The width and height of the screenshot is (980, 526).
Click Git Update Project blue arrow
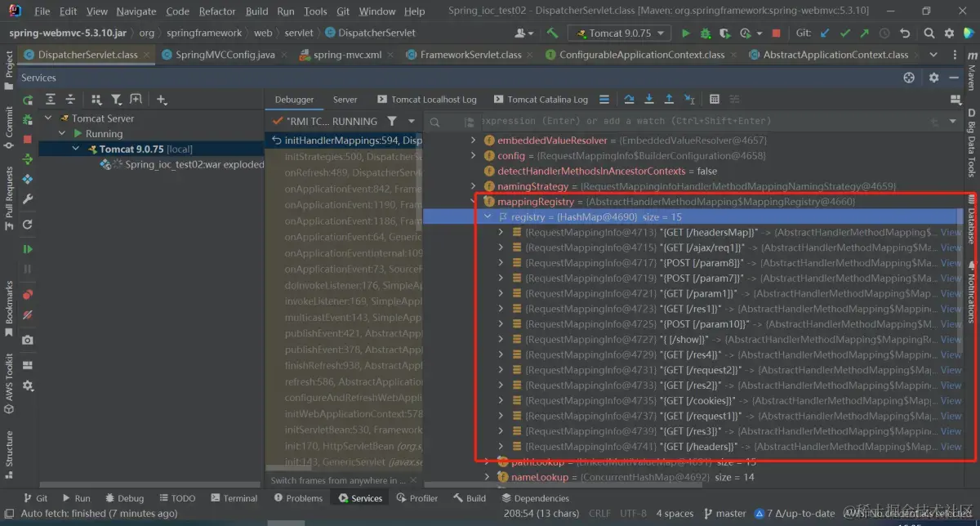(x=825, y=33)
